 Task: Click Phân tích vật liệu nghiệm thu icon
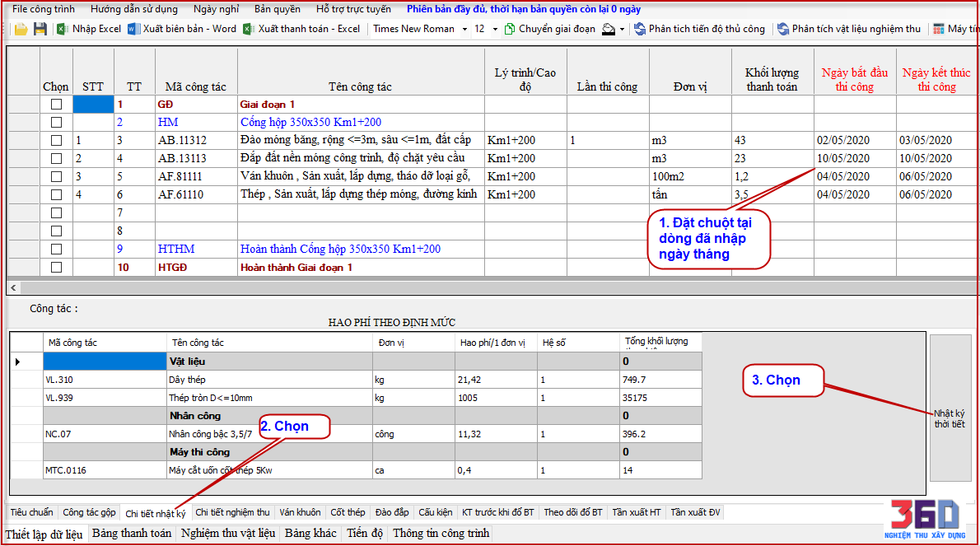[783, 29]
